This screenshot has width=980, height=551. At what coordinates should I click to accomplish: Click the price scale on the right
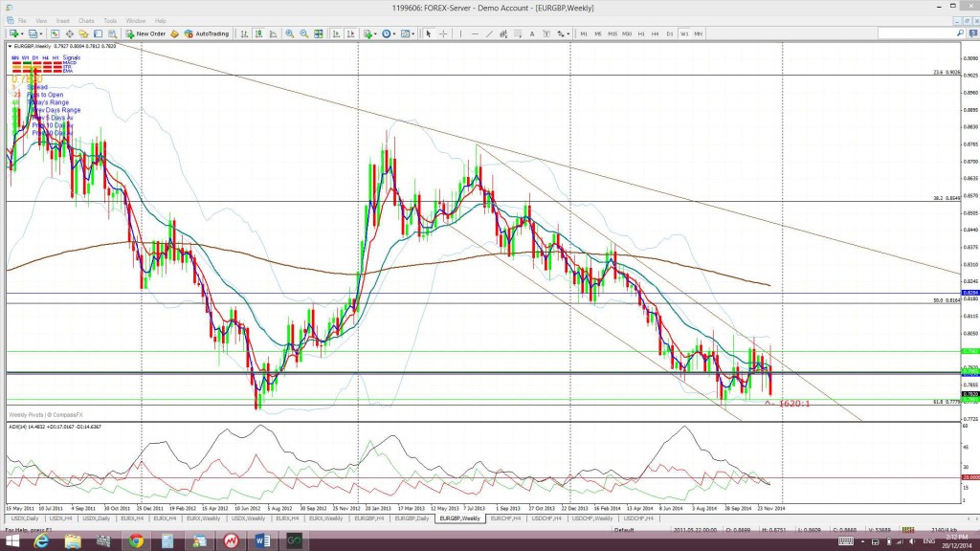tap(970, 231)
